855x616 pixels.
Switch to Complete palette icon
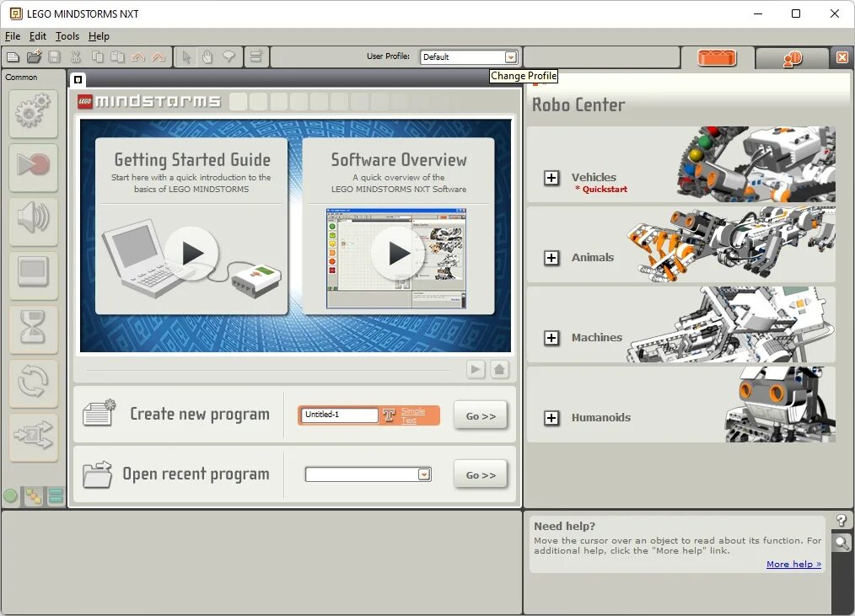(33, 496)
